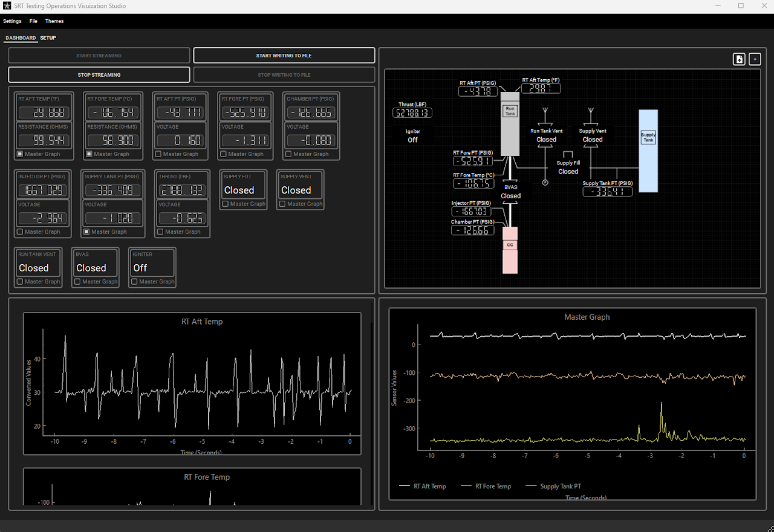Enable Master Graph for Supply Fill

(x=225, y=204)
